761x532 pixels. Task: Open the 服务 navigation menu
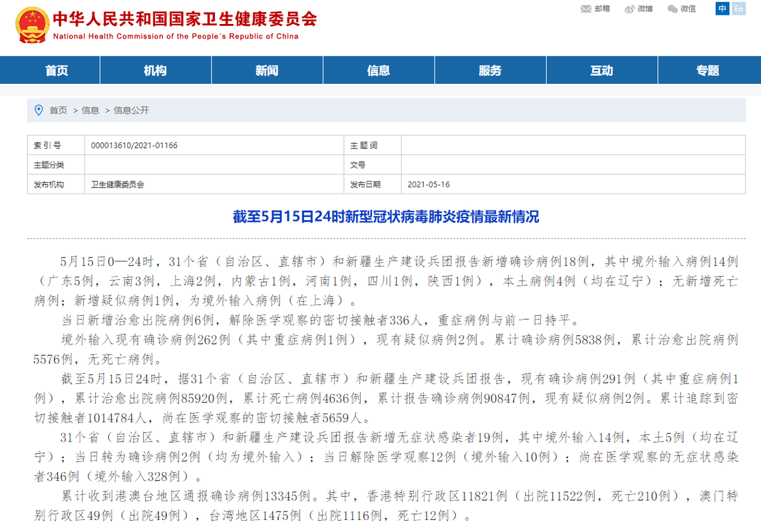490,70
